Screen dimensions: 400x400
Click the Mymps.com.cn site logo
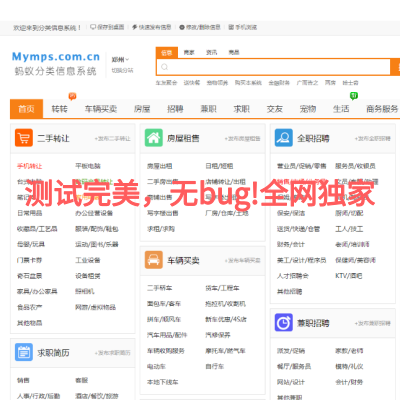tap(56, 57)
